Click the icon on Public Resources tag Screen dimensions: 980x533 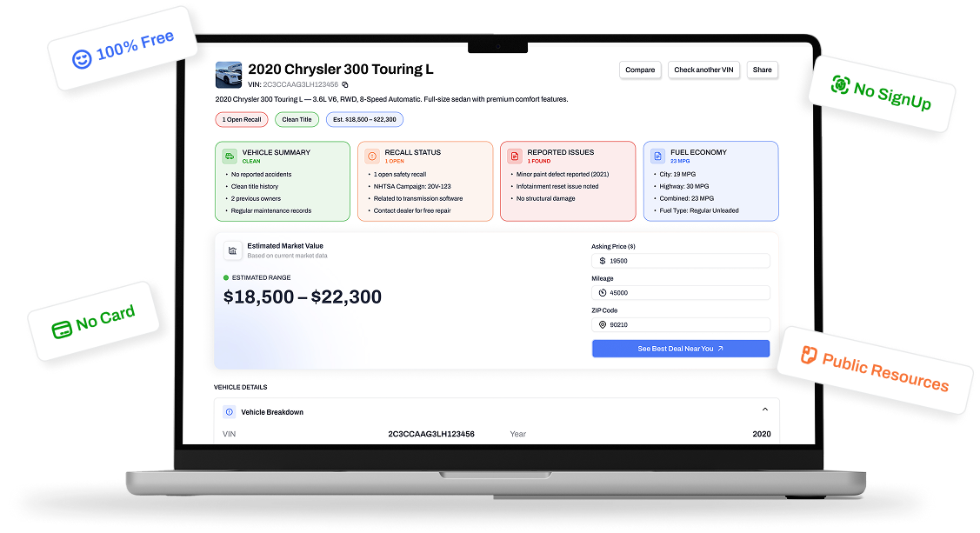pos(809,355)
